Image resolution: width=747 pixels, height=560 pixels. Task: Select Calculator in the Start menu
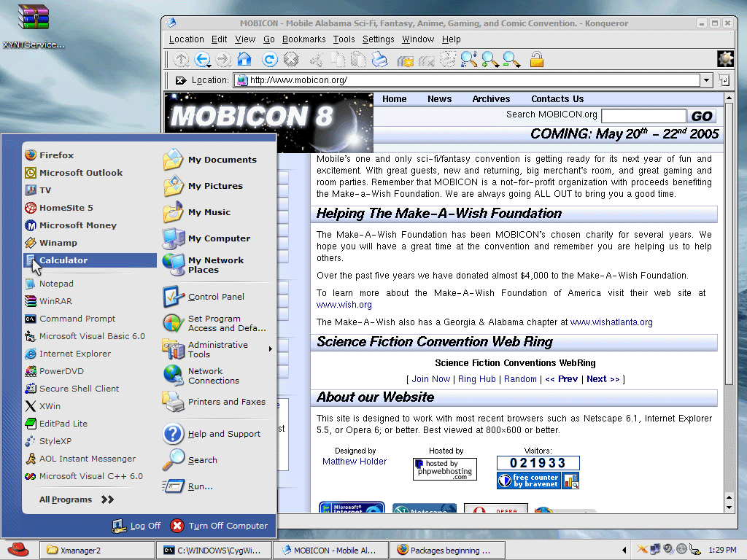[x=90, y=260]
